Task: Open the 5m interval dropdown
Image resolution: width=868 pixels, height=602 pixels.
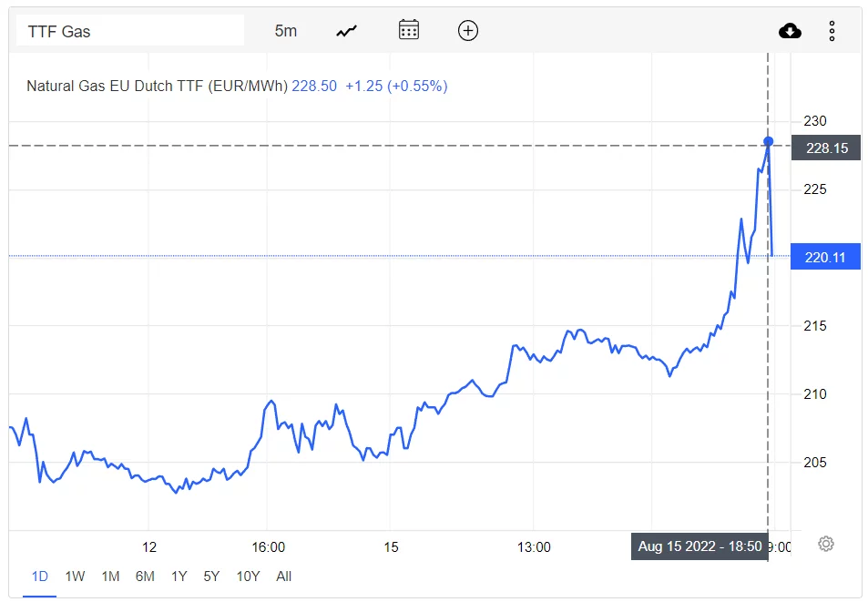Action: (286, 31)
